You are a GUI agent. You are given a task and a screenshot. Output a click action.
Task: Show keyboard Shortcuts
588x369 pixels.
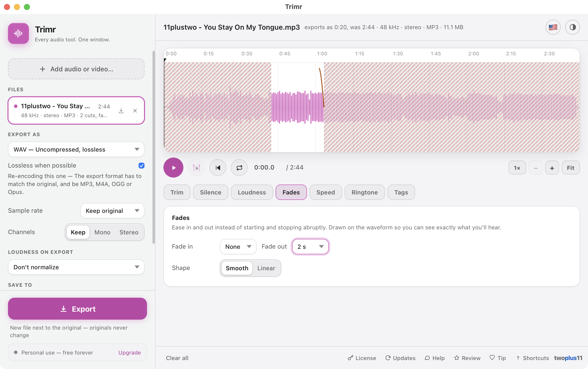coord(532,358)
